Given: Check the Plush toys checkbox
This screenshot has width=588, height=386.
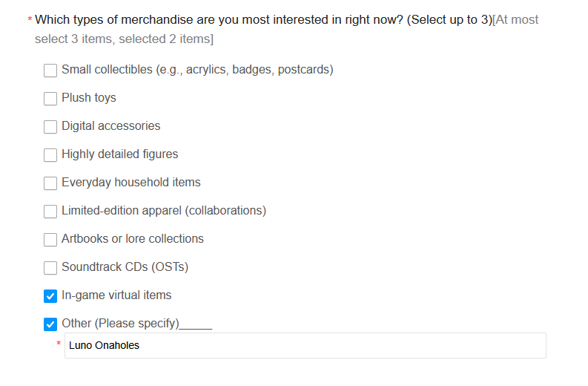Looking at the screenshot, I should tap(50, 99).
